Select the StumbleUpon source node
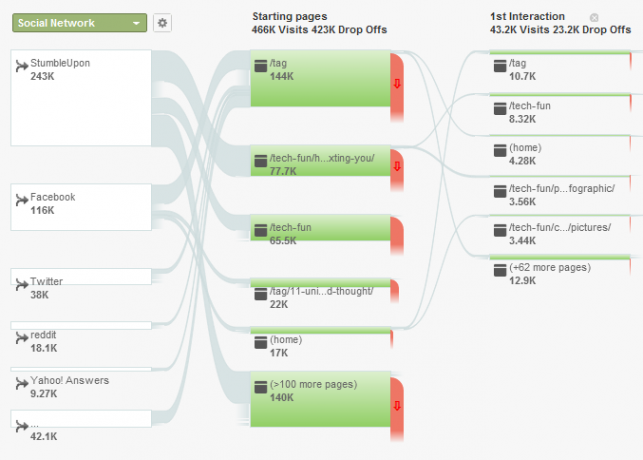 tap(81, 98)
